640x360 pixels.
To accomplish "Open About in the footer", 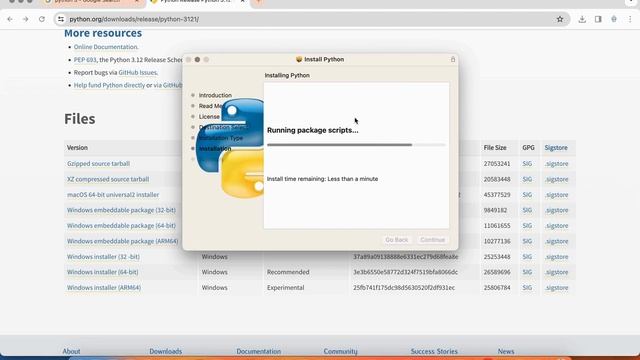I will [x=71, y=351].
